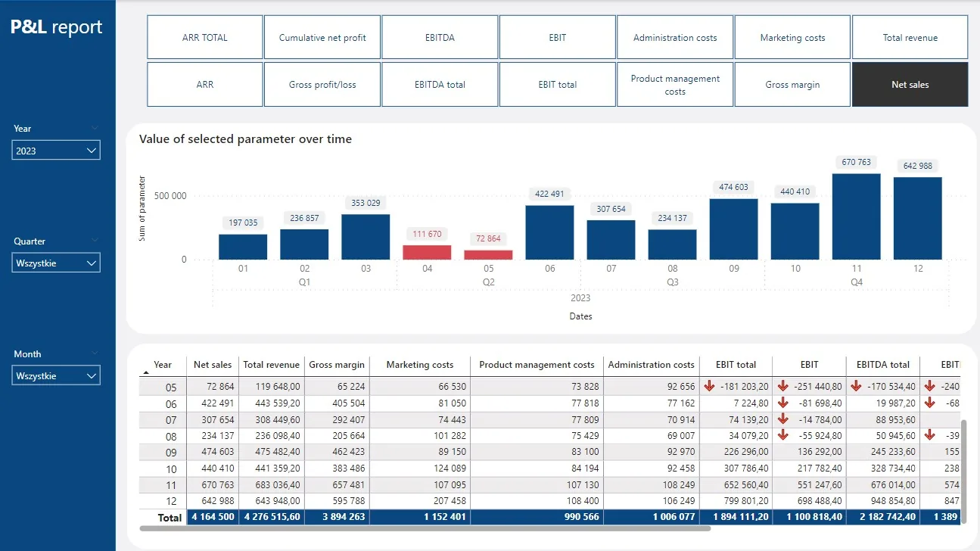The height and width of the screenshot is (551, 980).
Task: Click the red arrow beside -14 784,00
Action: (x=783, y=419)
